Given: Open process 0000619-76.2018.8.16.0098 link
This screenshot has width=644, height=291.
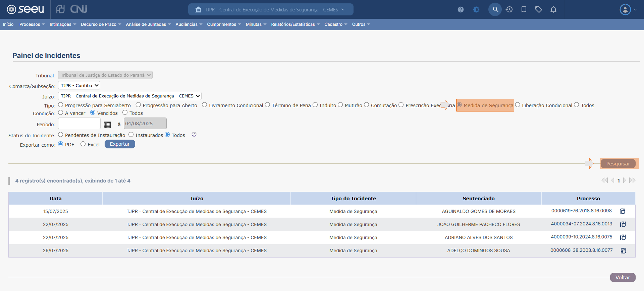Looking at the screenshot, I should point(581,211).
